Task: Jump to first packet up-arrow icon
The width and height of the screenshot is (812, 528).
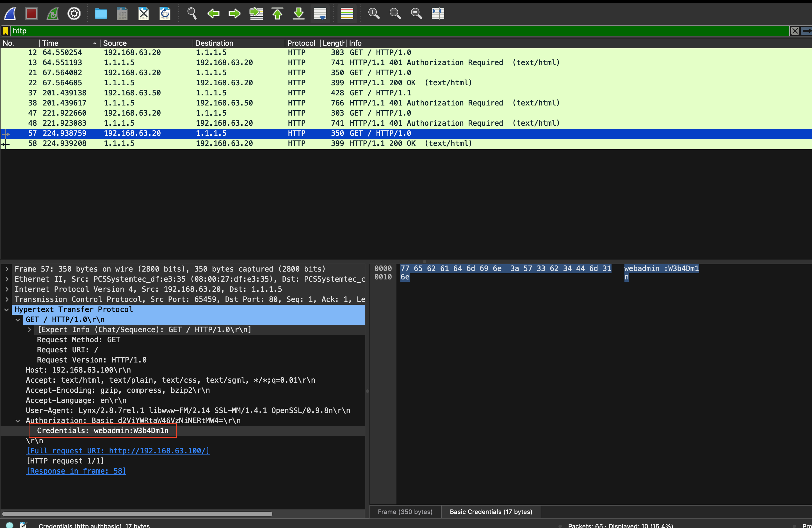Action: (277, 14)
